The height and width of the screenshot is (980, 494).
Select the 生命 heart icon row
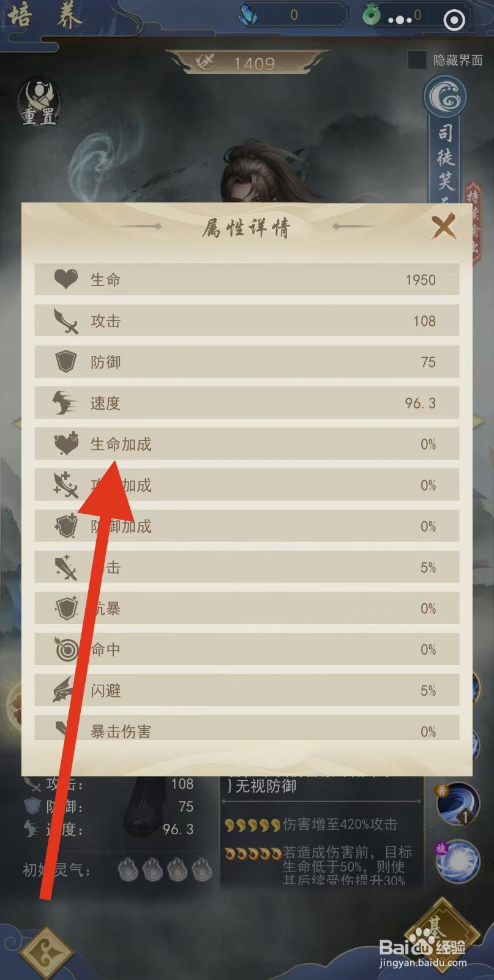[247, 280]
